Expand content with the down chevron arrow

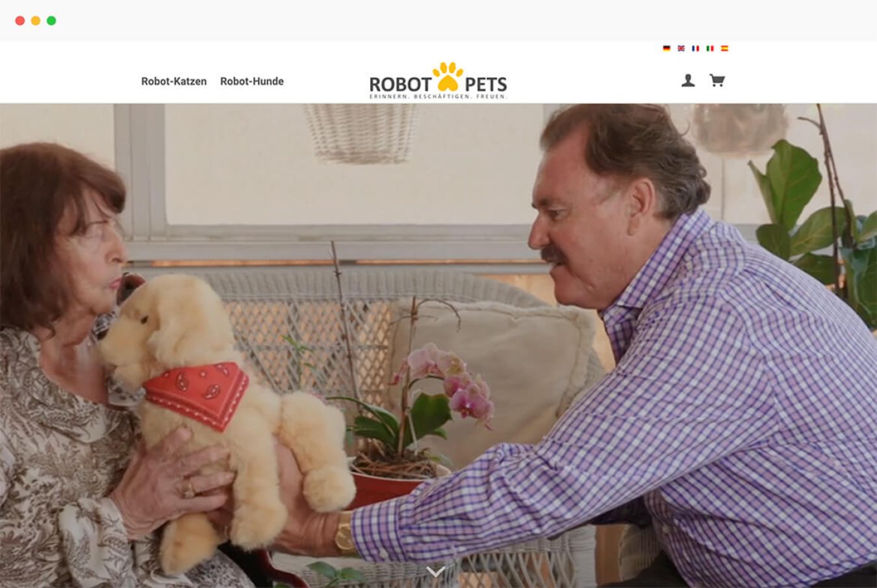pos(435,572)
